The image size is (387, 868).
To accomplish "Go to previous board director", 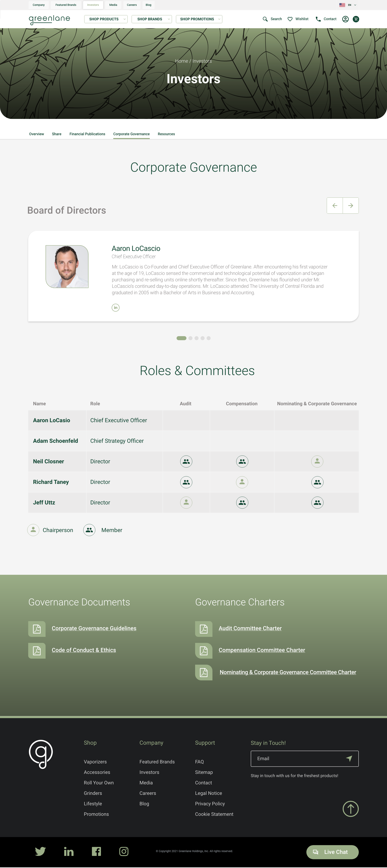I will [x=335, y=206].
